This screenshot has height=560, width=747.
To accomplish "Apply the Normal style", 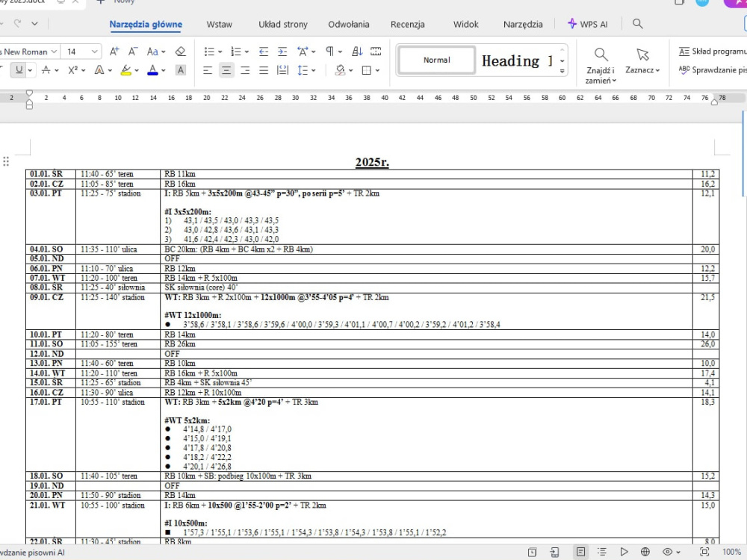I will click(437, 60).
